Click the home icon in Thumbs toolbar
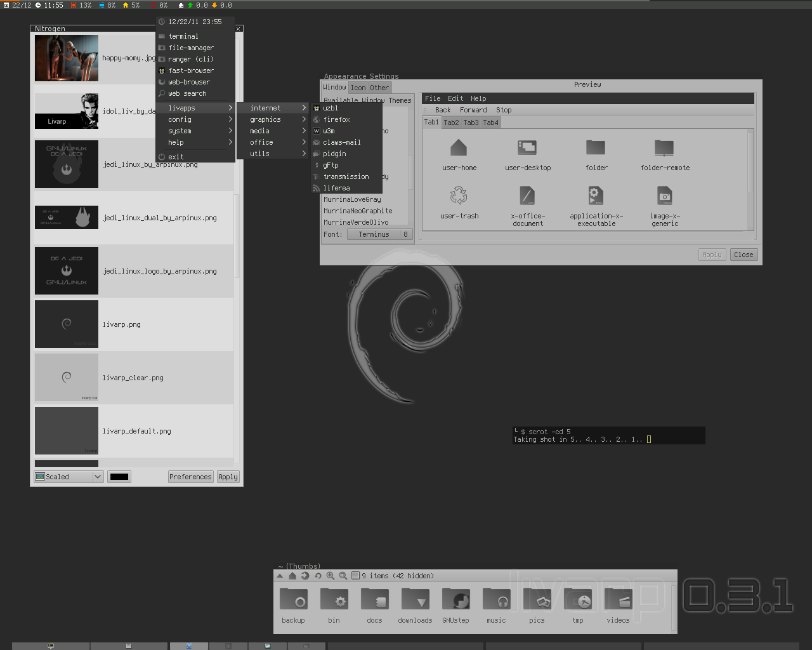The image size is (812, 650). 292,576
